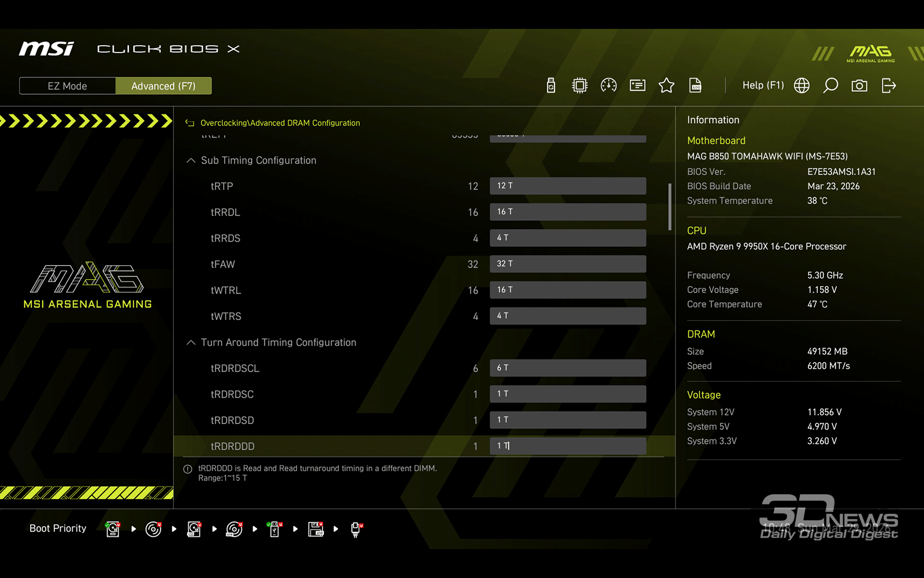Select the Advanced (F7) tab

(x=163, y=86)
